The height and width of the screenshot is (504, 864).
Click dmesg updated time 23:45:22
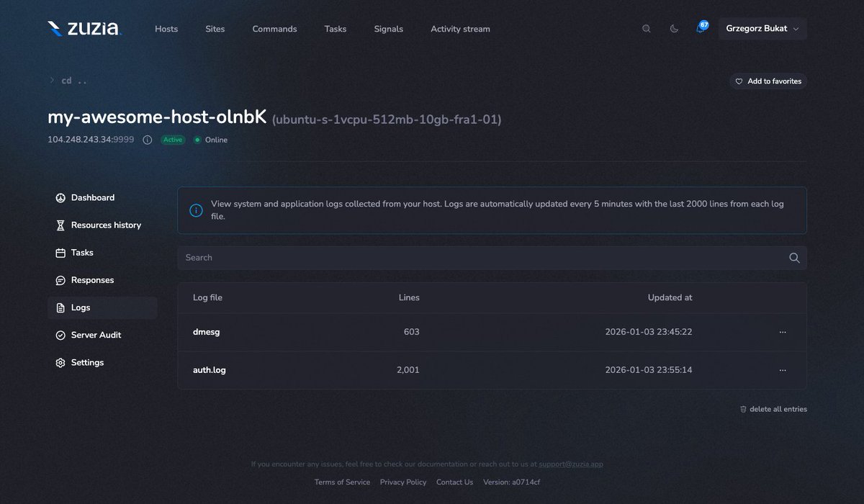point(649,332)
